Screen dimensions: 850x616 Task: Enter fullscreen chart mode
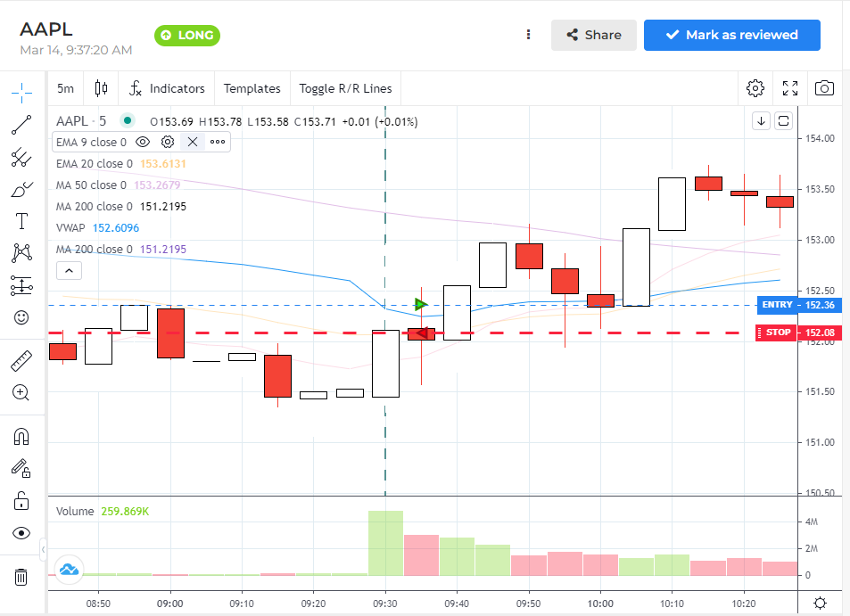(790, 88)
